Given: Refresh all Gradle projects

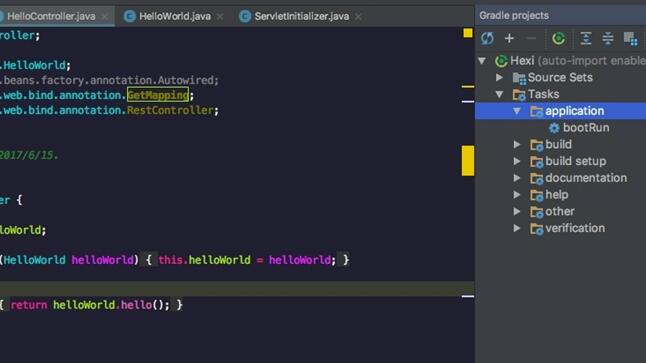Looking at the screenshot, I should click(487, 38).
